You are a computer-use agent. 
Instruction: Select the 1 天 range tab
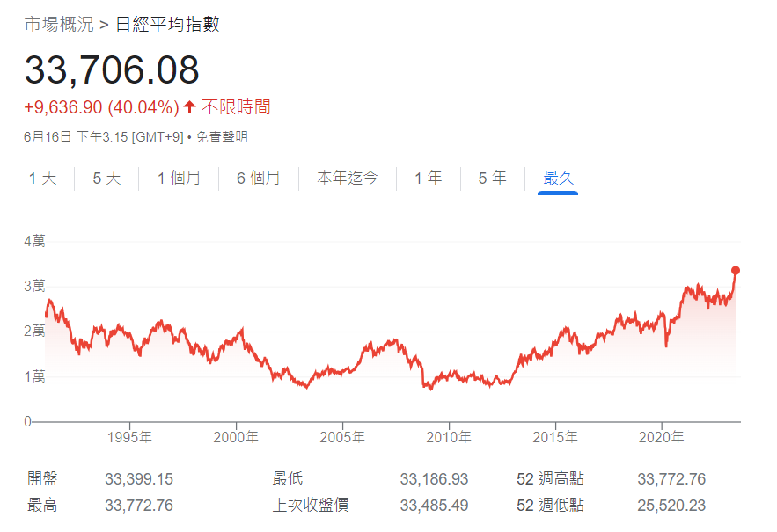point(42,178)
